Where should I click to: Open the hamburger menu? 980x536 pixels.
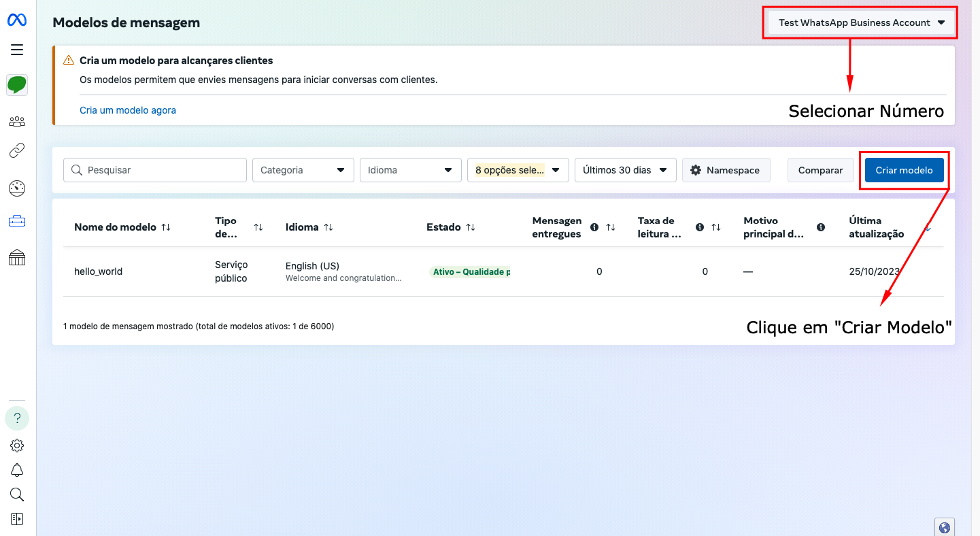click(x=16, y=49)
